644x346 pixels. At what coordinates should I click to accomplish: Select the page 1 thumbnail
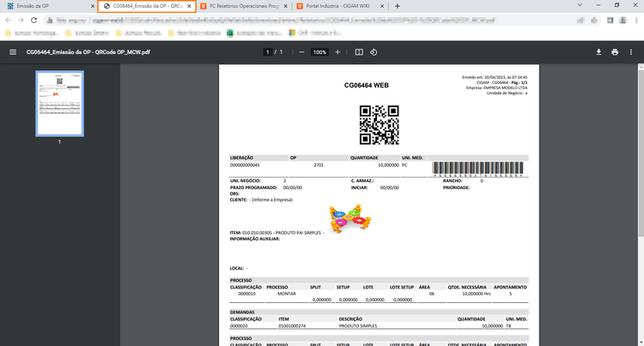click(x=59, y=103)
